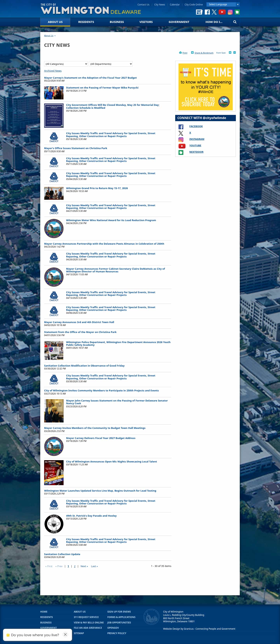Screen dimensions: 280x644
Task: Click the Wilmington Delaware logo
Action: (x=91, y=9)
